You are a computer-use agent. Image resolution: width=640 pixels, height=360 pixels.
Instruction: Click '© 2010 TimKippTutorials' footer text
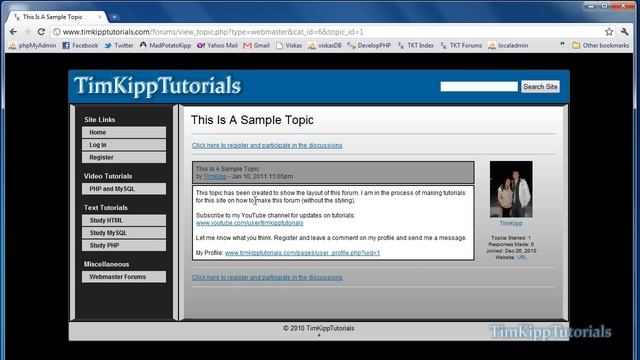318,328
